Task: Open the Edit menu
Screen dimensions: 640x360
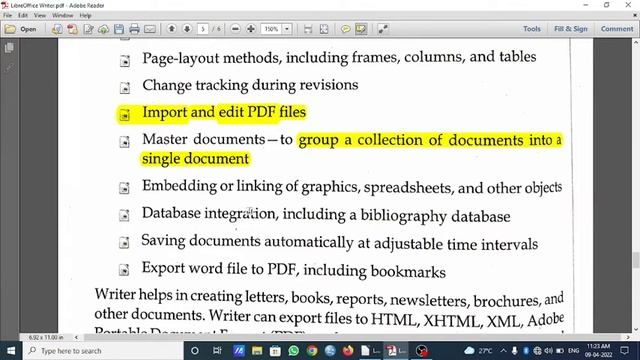Action: point(23,16)
